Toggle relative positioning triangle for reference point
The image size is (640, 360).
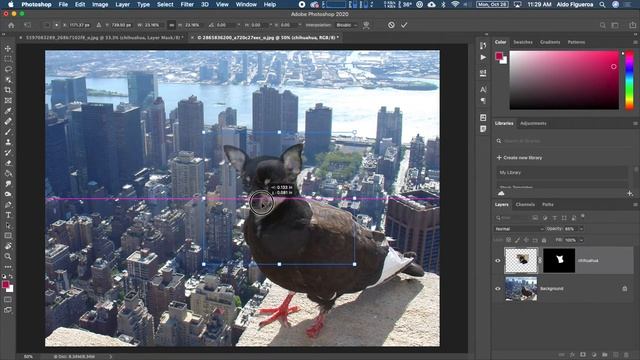[x=98, y=25]
